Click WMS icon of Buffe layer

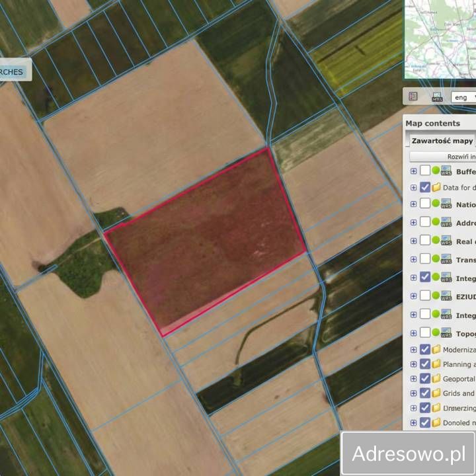coord(446,171)
